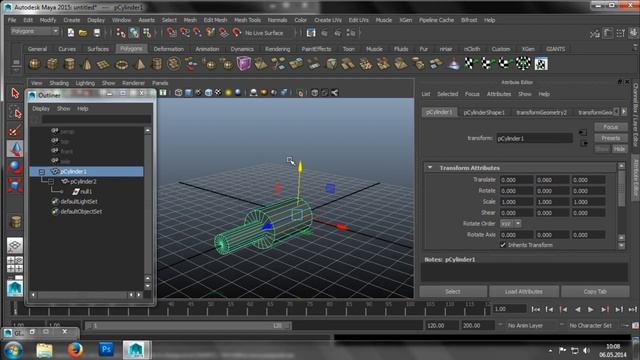640x360 pixels.
Task: Open Photoshop from the taskbar
Action: point(106,349)
